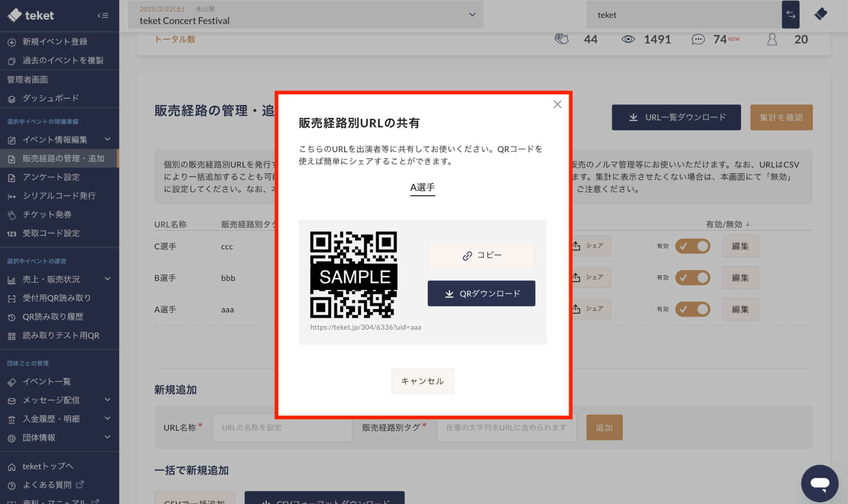Click the aaa tag cell in table
This screenshot has width=848, height=504.
pyautogui.click(x=227, y=309)
